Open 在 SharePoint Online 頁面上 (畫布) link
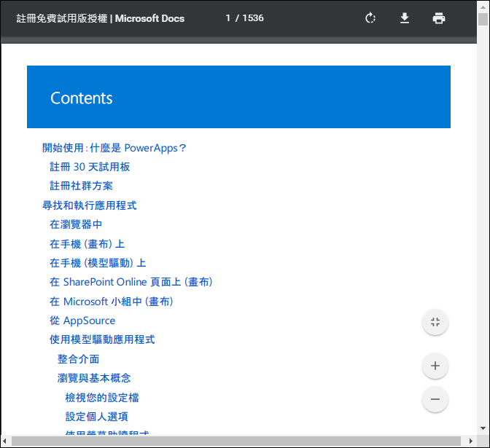This screenshot has width=490, height=448. (x=131, y=282)
